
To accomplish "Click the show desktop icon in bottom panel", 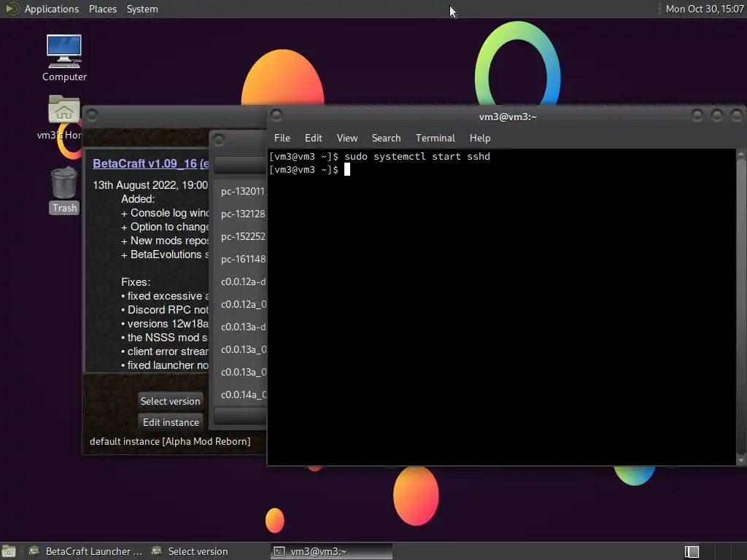I will [x=9, y=551].
